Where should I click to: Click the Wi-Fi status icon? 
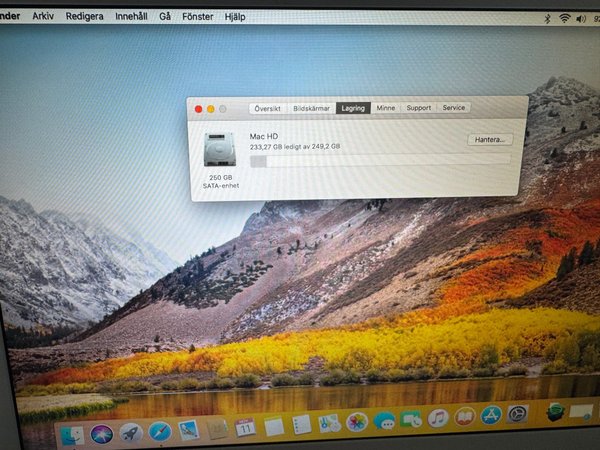[x=564, y=18]
